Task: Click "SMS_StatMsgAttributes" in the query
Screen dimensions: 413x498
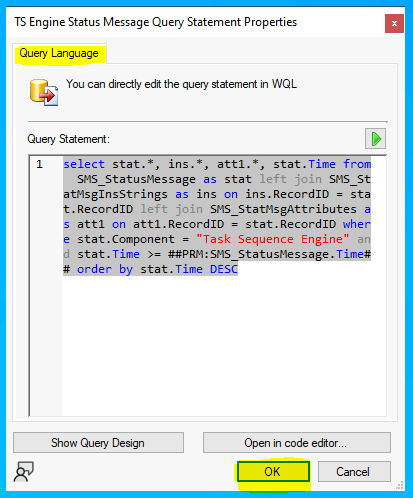Action: point(283,209)
